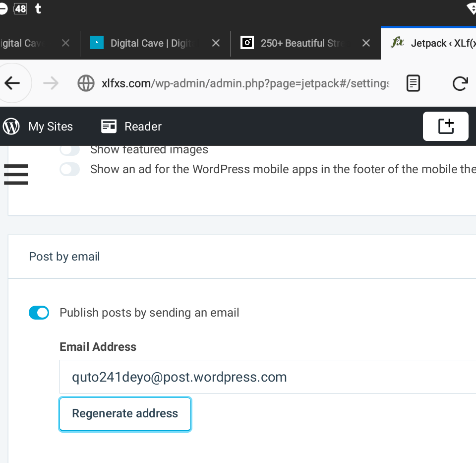Open reader view page icon
The height and width of the screenshot is (463, 476).
(x=413, y=83)
